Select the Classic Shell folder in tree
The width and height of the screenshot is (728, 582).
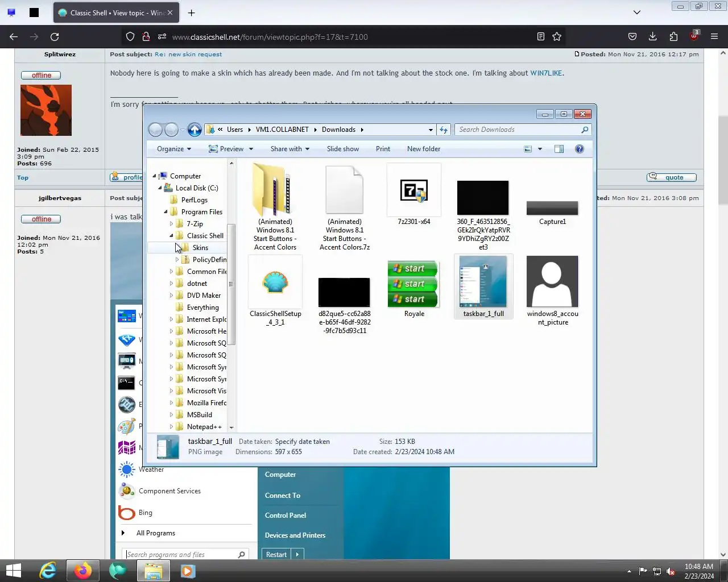[x=205, y=236]
